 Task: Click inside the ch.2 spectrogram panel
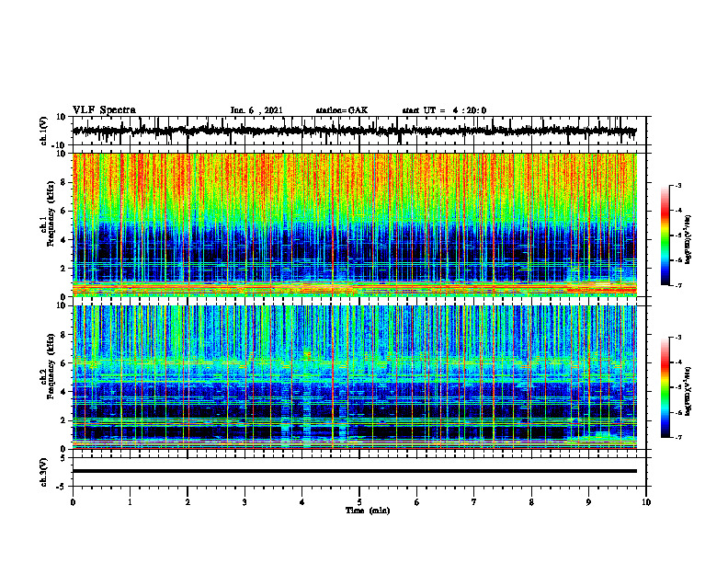click(355, 377)
